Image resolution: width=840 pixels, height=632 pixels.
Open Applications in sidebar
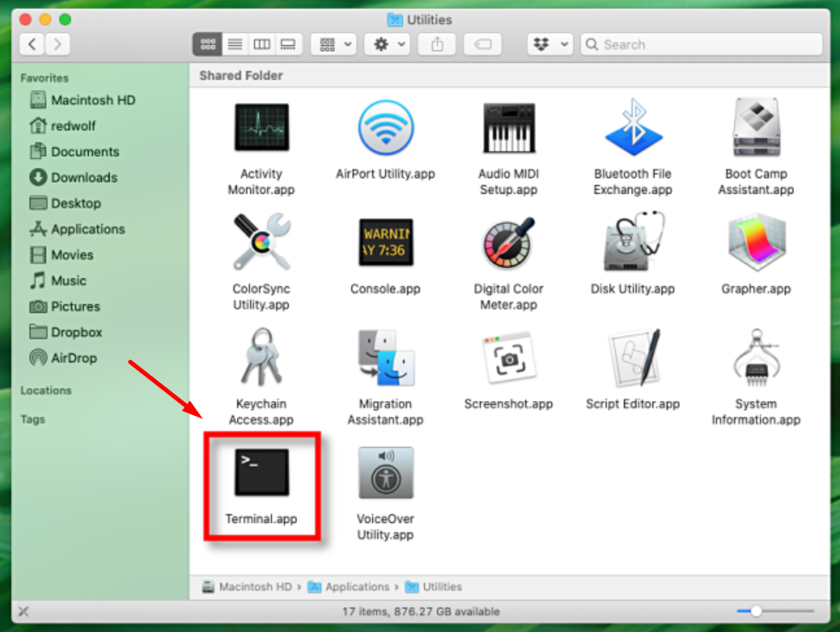(78, 229)
